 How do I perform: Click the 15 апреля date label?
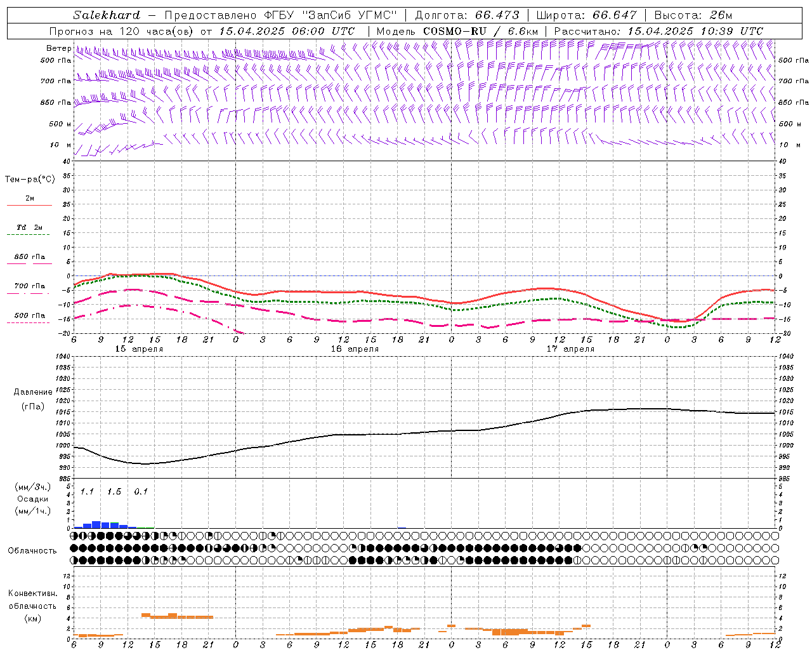[x=139, y=349]
